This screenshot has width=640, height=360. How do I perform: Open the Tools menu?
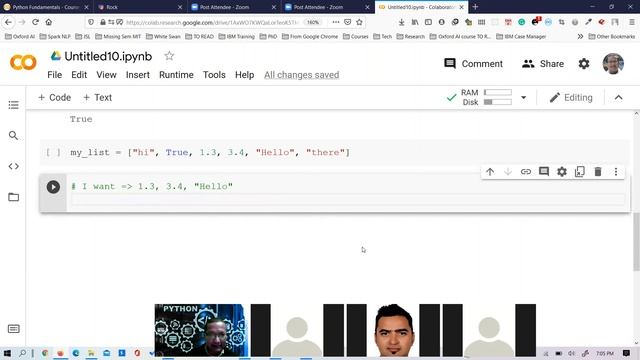point(214,75)
